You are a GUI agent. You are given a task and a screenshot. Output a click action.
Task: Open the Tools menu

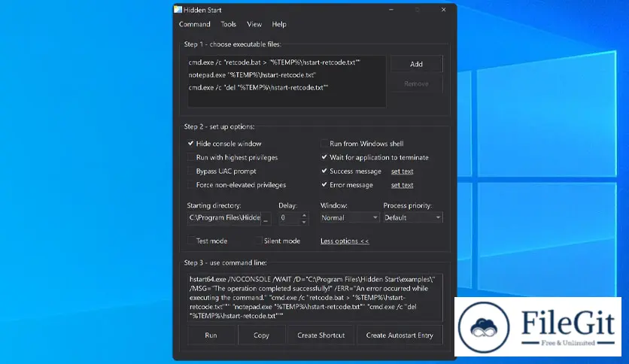[228, 25]
